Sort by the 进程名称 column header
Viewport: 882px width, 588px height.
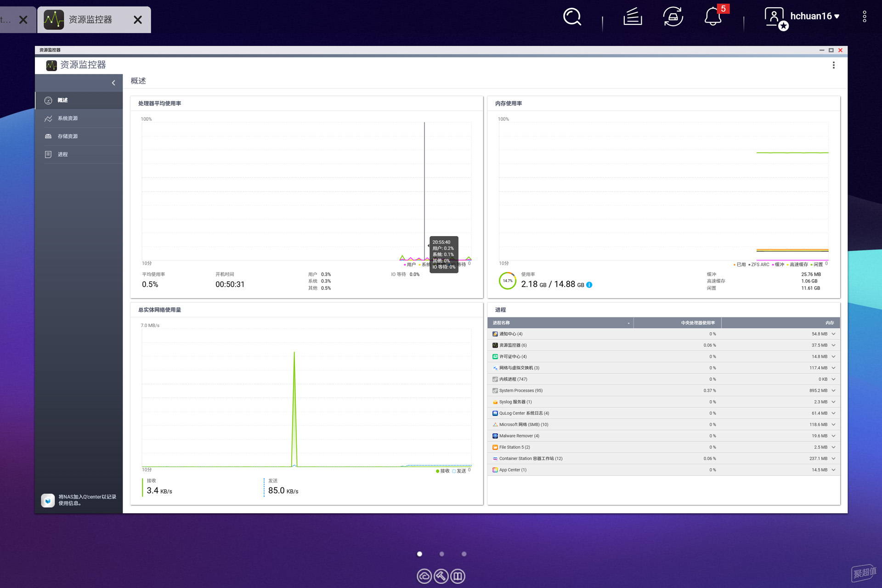[x=560, y=323]
